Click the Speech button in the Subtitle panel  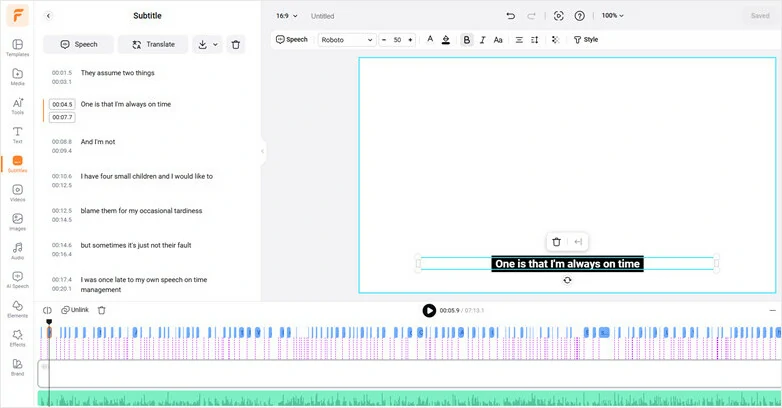(x=78, y=44)
